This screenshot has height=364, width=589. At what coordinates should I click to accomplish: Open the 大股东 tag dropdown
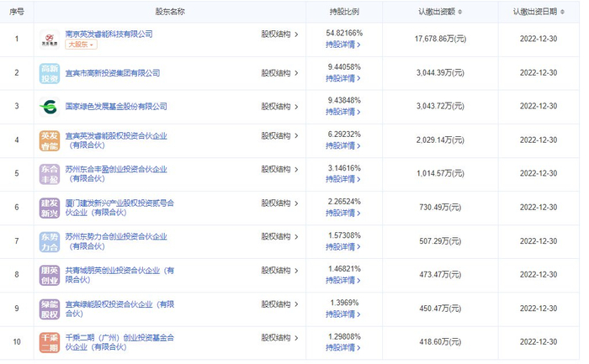tap(81, 45)
